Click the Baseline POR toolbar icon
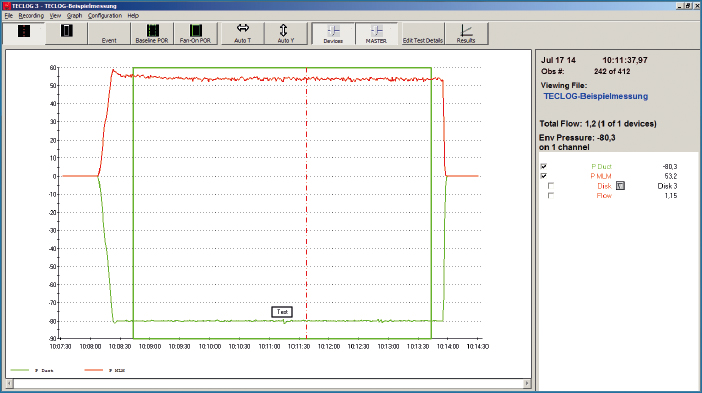 coord(152,34)
